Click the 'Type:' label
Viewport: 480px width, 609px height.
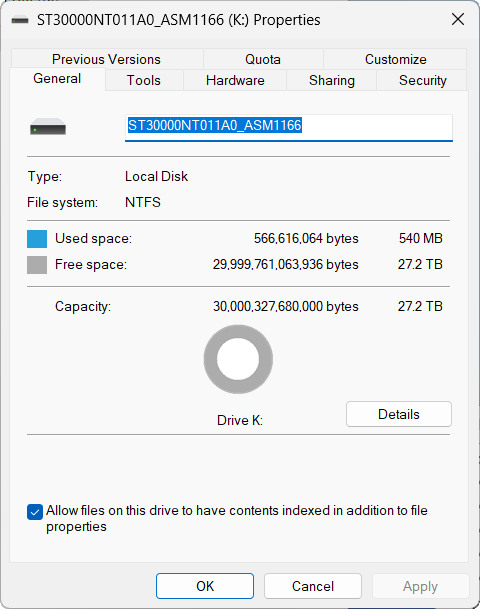click(x=45, y=176)
